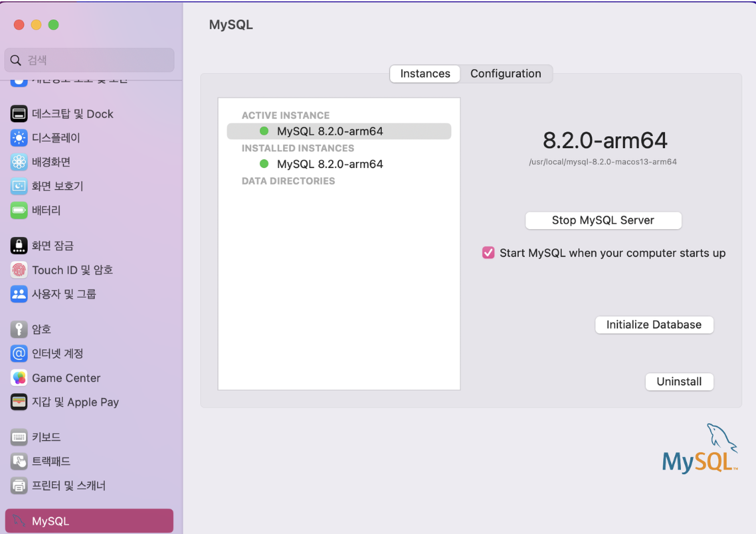Open the Display (디스플레이) settings icon

[x=19, y=138]
